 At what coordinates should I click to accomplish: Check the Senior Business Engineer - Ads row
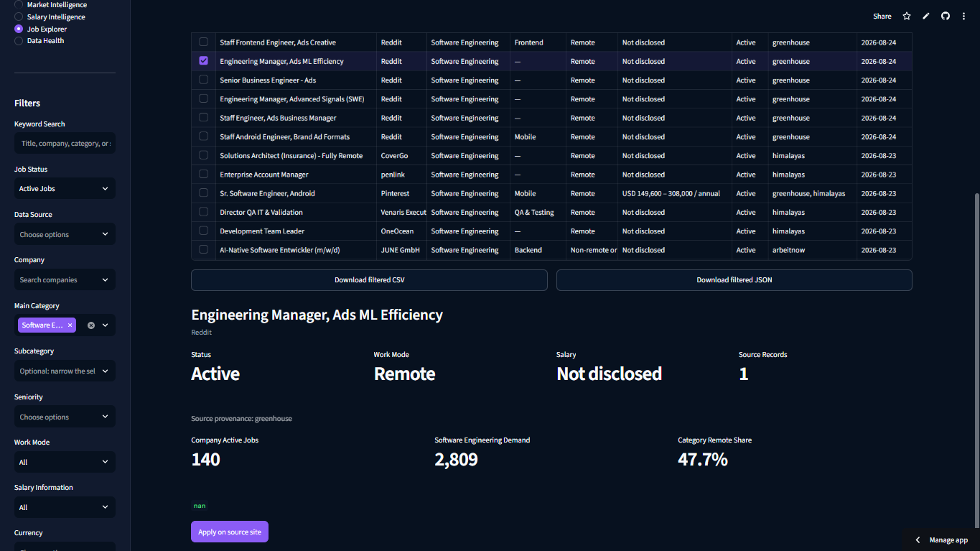pyautogui.click(x=204, y=80)
